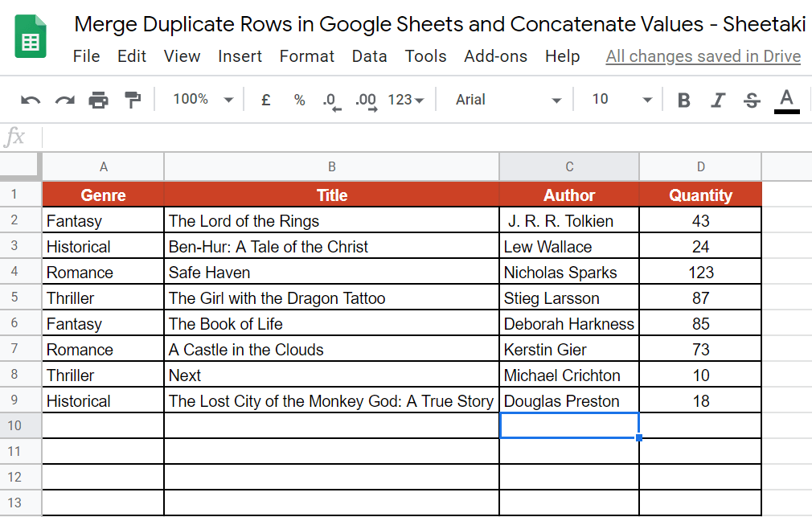Click the Quantity header cell
Viewport: 812px width, 517px height.
tap(701, 195)
